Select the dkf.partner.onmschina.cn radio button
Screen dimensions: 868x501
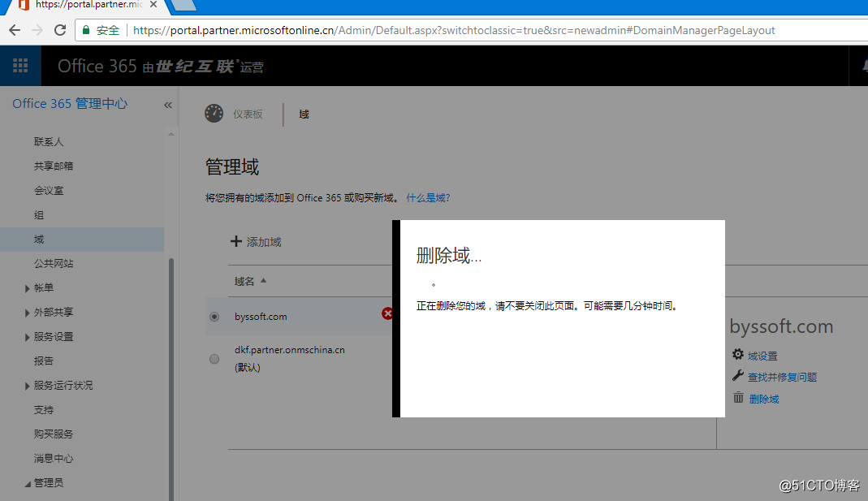pos(215,359)
